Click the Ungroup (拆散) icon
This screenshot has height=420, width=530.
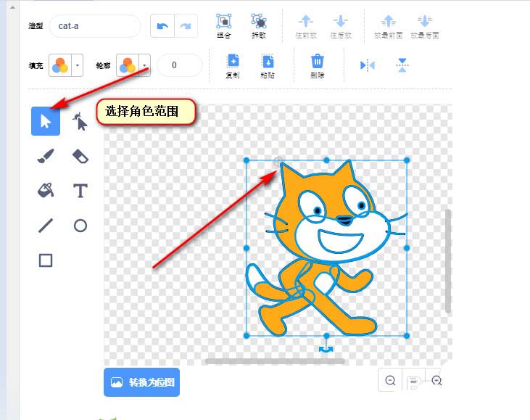[259, 25]
